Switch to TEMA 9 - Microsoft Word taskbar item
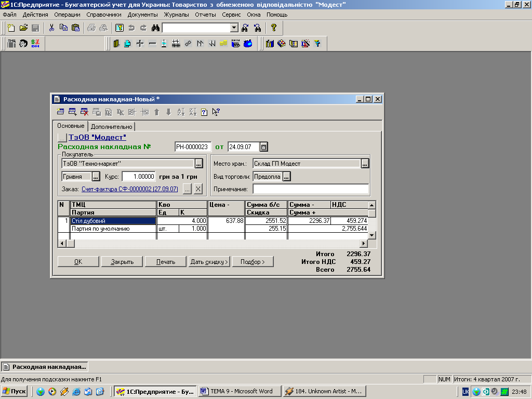The height and width of the screenshot is (399, 532). coord(240,391)
